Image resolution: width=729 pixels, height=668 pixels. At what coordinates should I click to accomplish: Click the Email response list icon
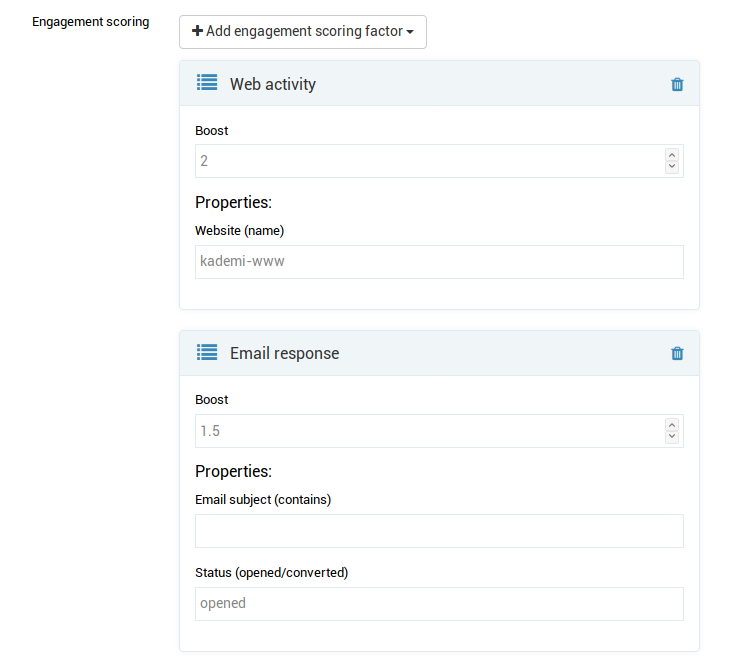(207, 352)
